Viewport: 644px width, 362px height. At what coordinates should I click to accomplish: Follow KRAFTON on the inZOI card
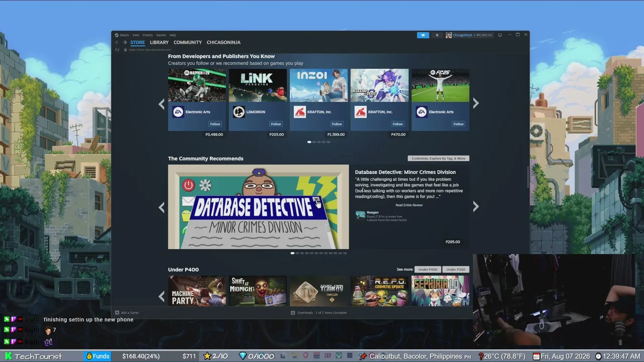337,124
